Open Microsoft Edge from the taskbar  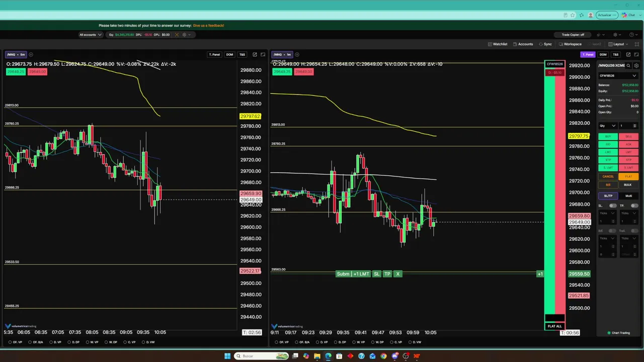(x=328, y=356)
